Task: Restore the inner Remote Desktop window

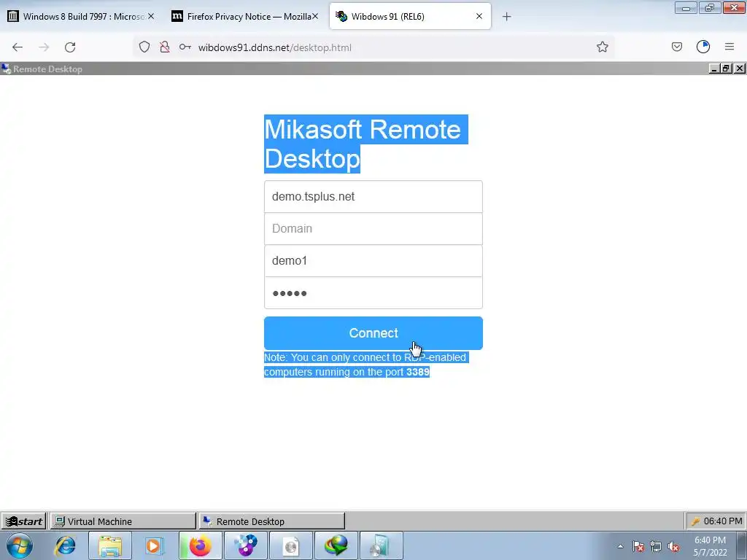Action: click(726, 69)
